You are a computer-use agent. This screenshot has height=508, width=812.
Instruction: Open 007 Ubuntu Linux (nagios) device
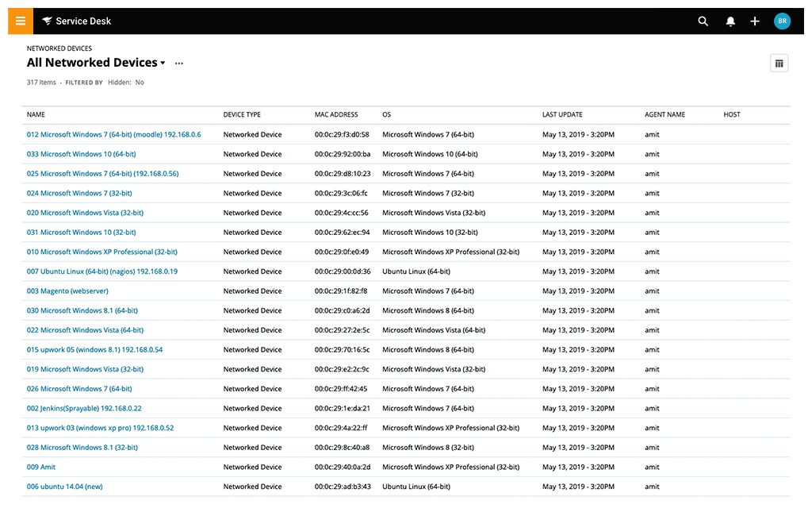tap(101, 271)
